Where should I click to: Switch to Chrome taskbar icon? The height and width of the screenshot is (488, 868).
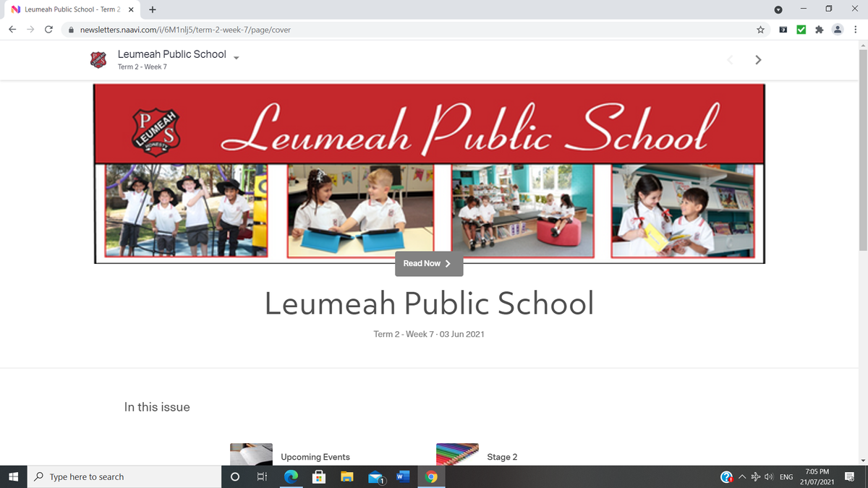[431, 476]
